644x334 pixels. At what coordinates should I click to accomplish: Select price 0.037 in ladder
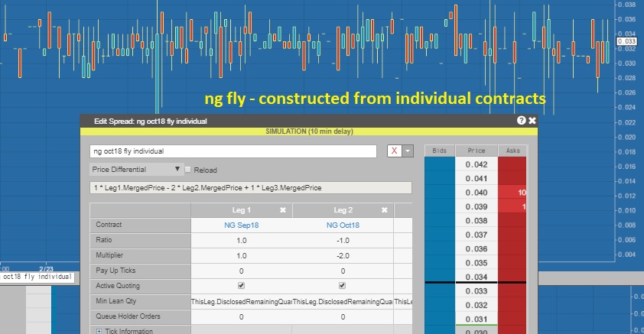click(x=476, y=235)
